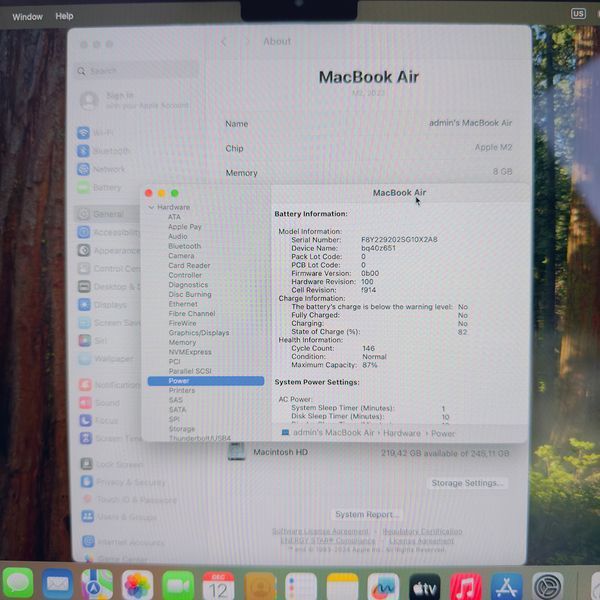Image resolution: width=600 pixels, height=600 pixels.
Task: Click the Macintosh HD drive icon
Action: click(x=236, y=452)
